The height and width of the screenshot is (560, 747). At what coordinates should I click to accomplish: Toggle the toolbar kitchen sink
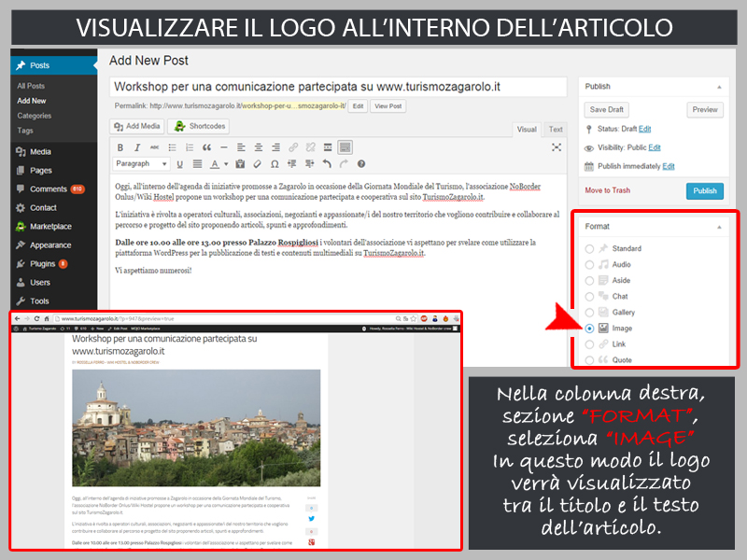(345, 147)
